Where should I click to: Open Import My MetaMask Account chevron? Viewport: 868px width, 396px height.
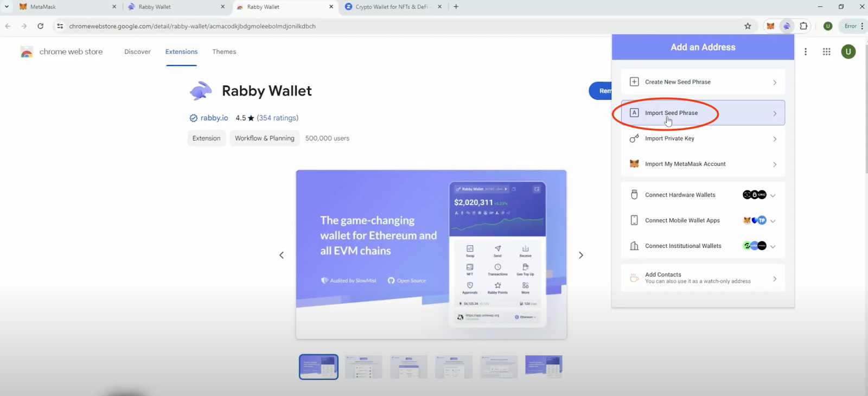pos(775,164)
